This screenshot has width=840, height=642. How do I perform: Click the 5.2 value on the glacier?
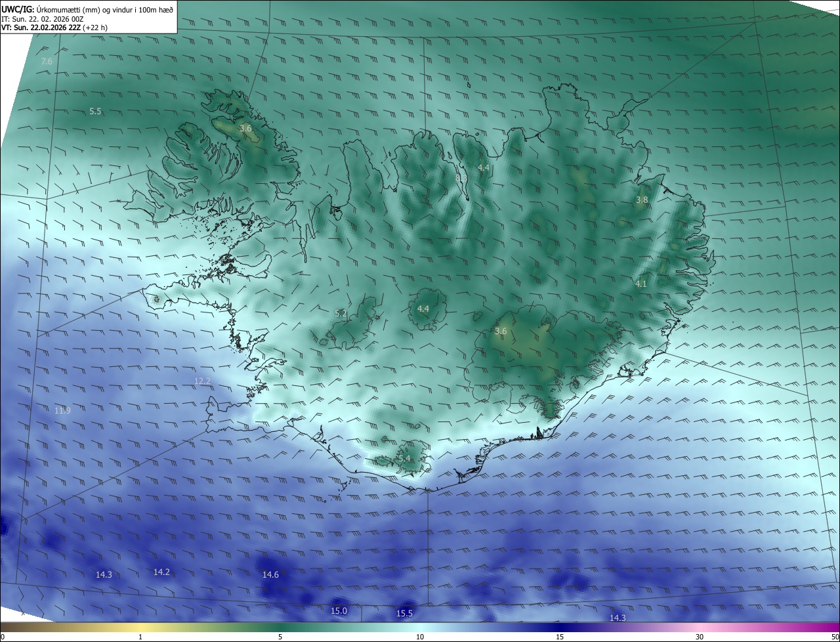coord(341,314)
